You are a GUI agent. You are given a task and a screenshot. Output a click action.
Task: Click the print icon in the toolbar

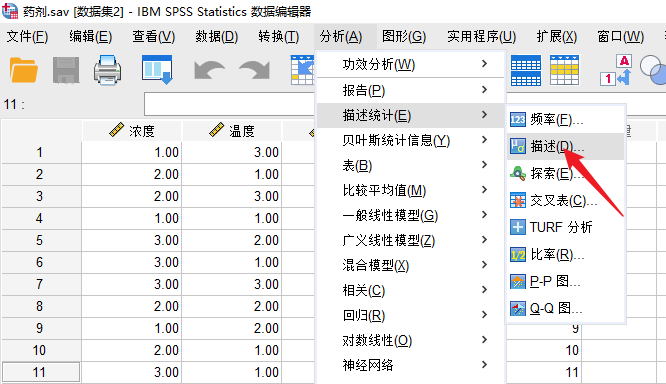(107, 70)
